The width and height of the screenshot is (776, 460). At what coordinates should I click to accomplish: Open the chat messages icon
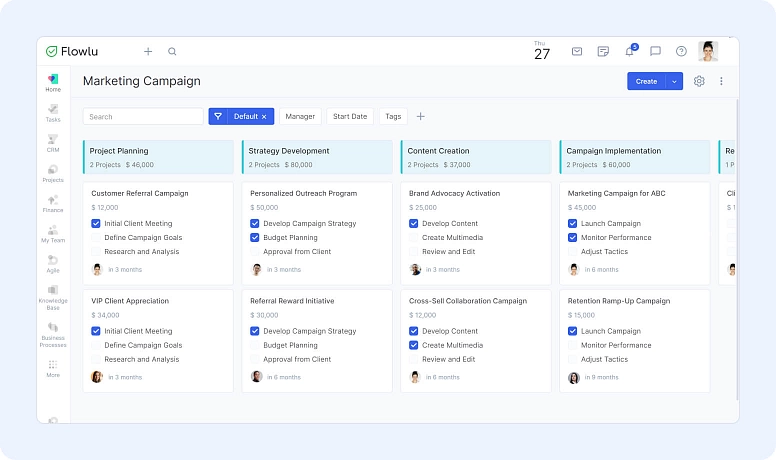[x=656, y=52]
